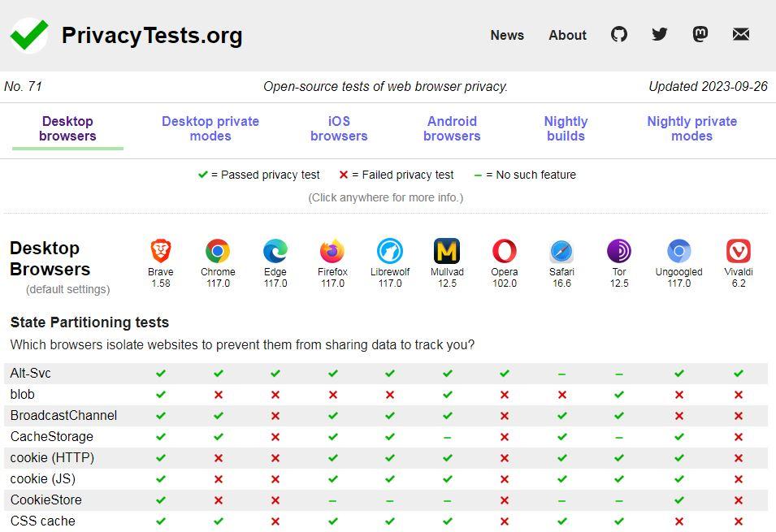Select the Chrome browser icon
This screenshot has width=776, height=532.
pyautogui.click(x=218, y=251)
